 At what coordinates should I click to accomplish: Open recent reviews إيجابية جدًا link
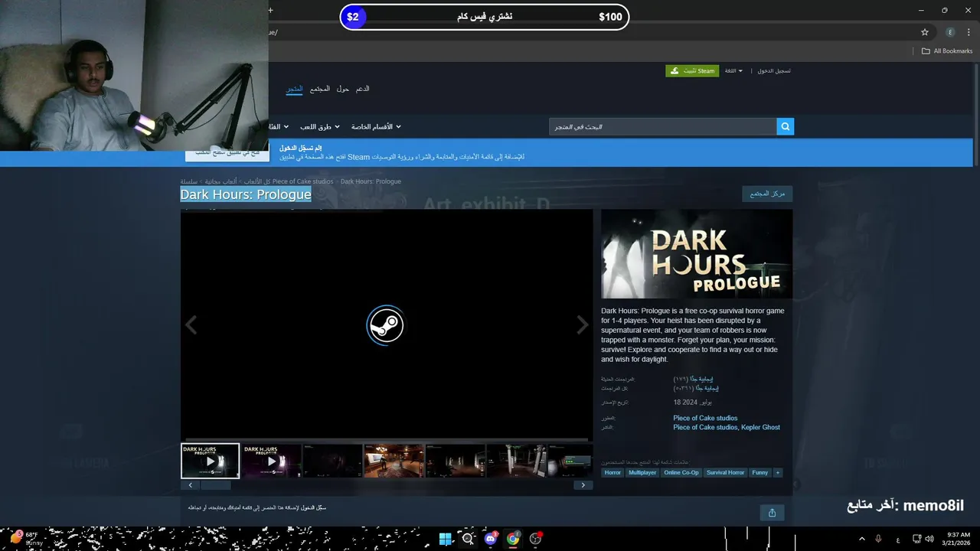pos(701,379)
